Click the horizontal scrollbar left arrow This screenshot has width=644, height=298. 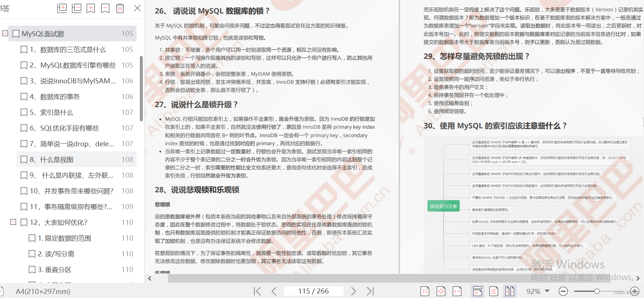coord(149,279)
